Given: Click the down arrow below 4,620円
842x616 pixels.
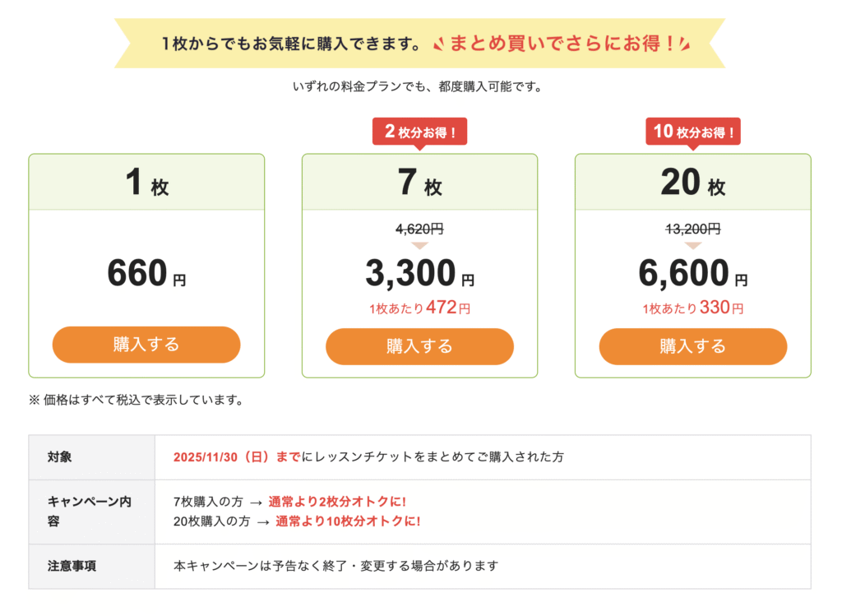Looking at the screenshot, I should pos(419,244).
